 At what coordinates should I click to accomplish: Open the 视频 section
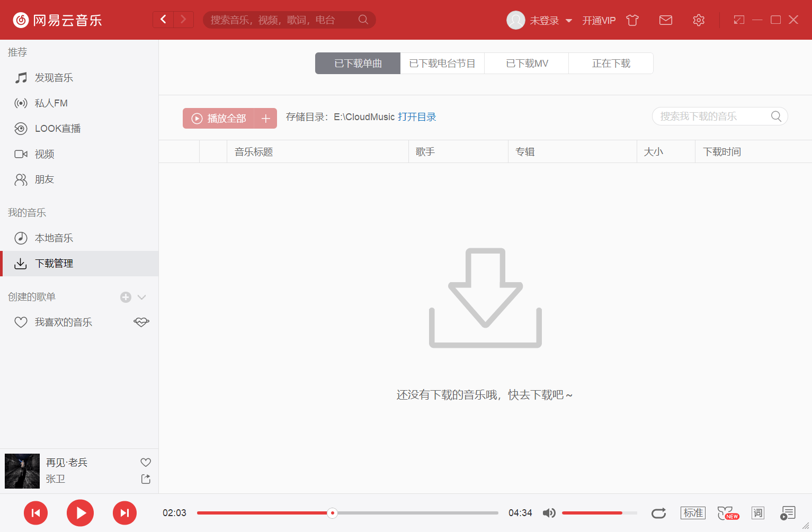coord(44,154)
